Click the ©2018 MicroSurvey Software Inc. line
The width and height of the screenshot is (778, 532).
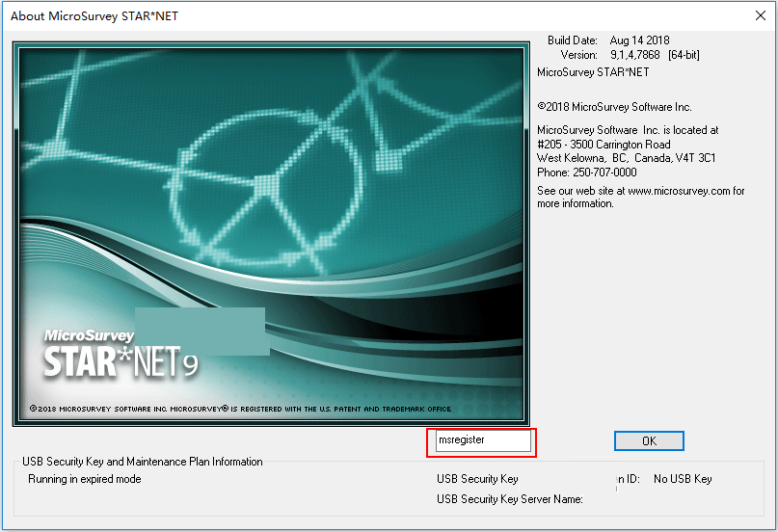click(x=614, y=107)
